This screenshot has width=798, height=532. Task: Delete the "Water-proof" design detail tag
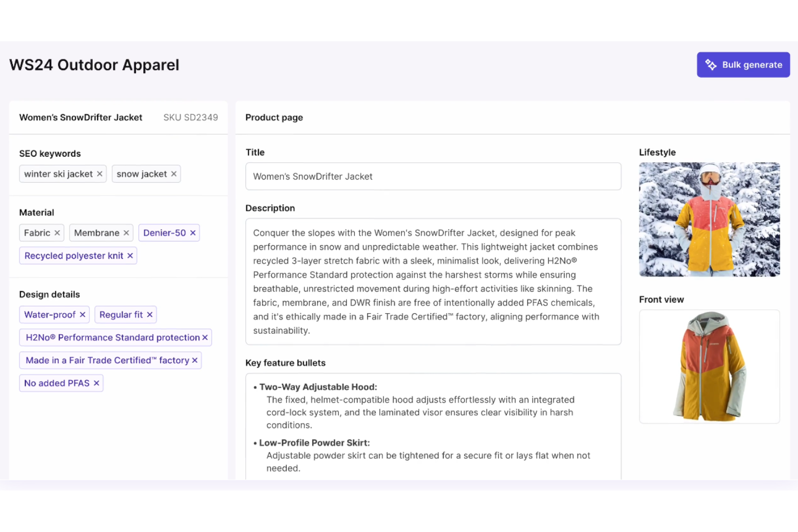click(82, 314)
